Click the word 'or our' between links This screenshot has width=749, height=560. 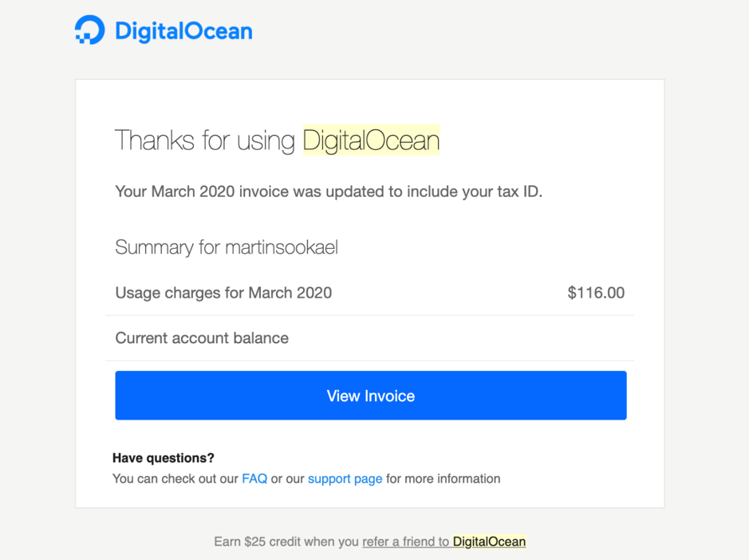(x=288, y=479)
